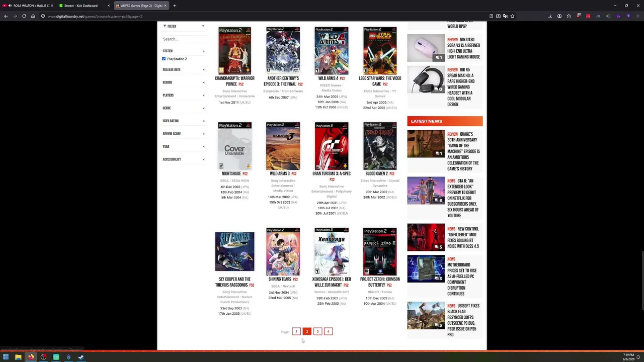Expand the Year filter

pyautogui.click(x=183, y=146)
